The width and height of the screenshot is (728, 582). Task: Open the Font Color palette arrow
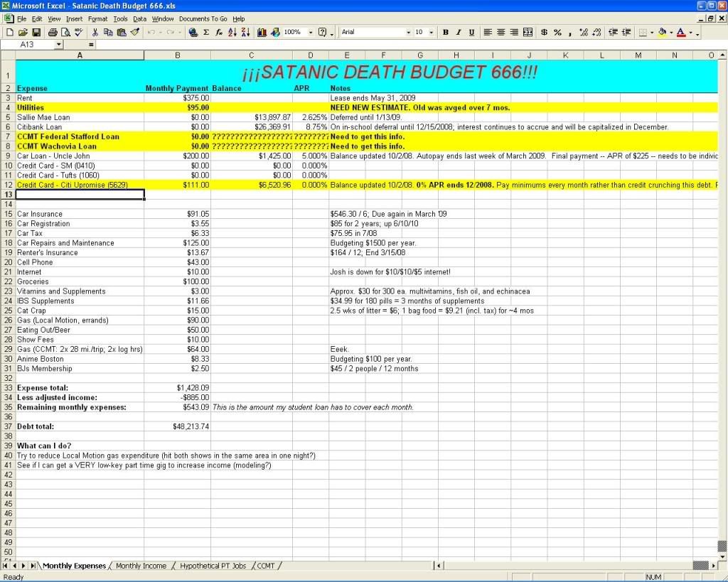tap(690, 33)
